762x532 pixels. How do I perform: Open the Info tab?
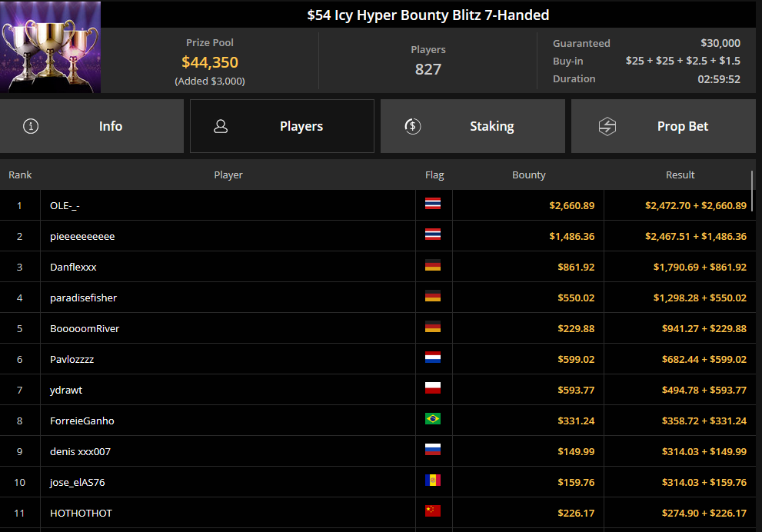point(92,126)
